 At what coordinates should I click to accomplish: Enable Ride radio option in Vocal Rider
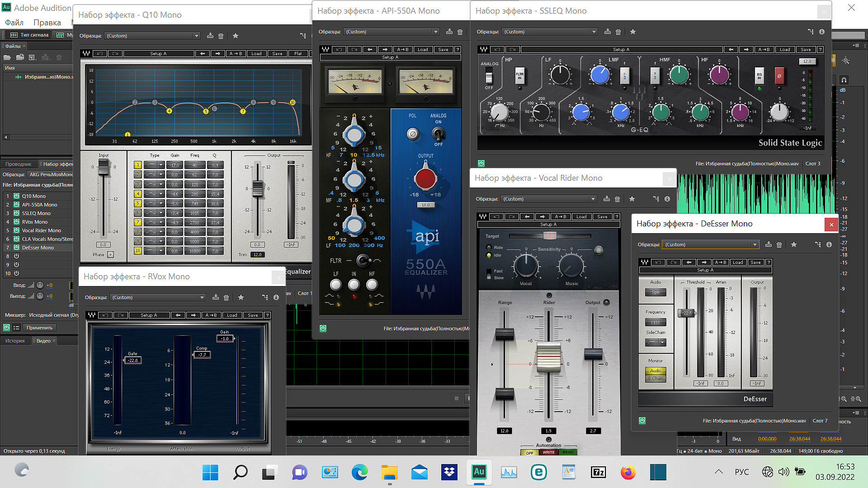[489, 248]
